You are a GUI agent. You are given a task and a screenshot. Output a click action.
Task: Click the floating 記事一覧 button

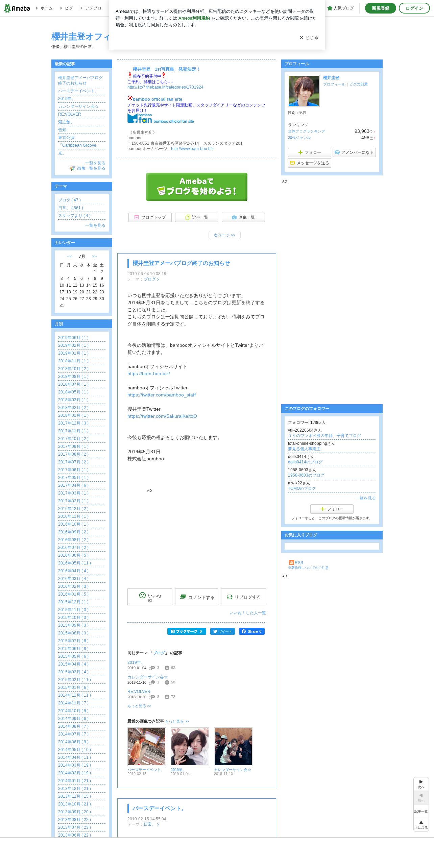point(421,811)
